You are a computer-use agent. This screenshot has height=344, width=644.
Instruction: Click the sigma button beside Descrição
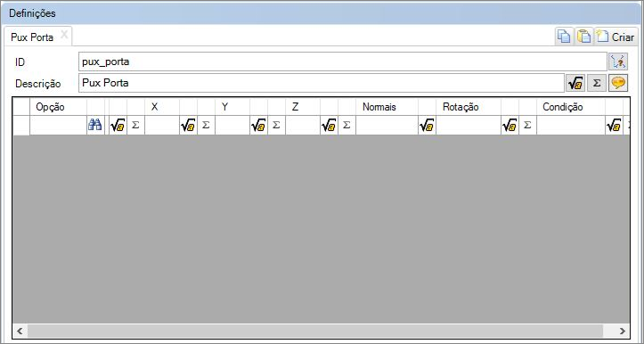597,83
